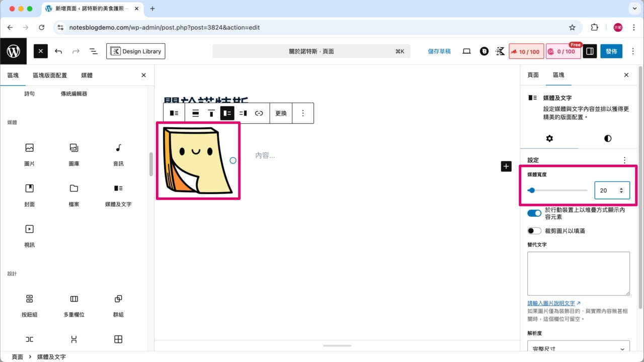Image resolution: width=644 pixels, height=362 pixels.
Task: Click 儲存草稿 save draft link
Action: tap(439, 51)
